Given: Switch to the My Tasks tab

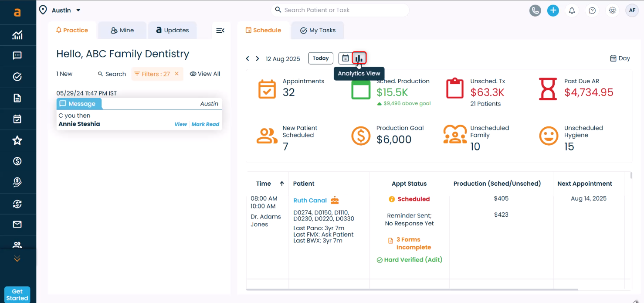Looking at the screenshot, I should pyautogui.click(x=318, y=31).
